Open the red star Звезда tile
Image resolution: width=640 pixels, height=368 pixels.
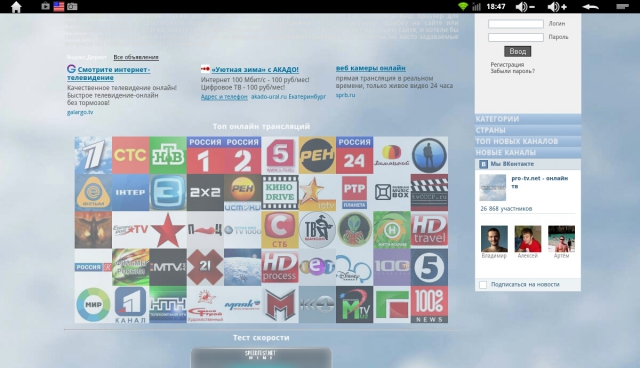click(x=168, y=230)
